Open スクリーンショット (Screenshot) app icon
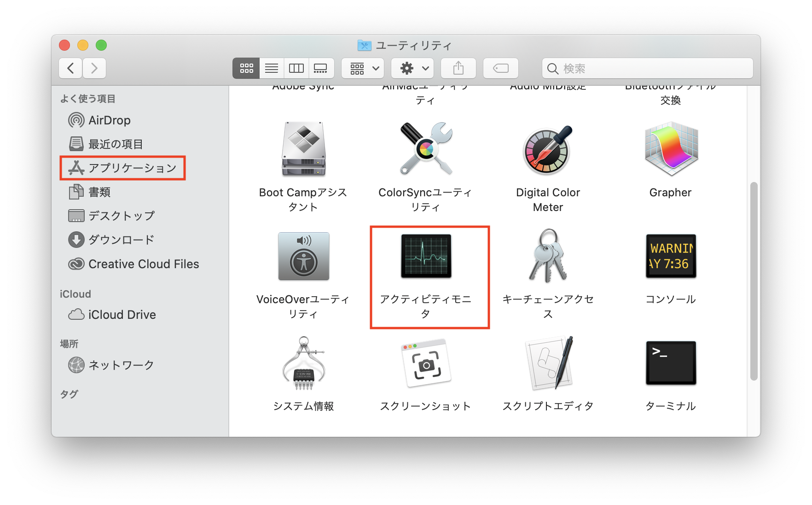Image resolution: width=812 pixels, height=505 pixels. [x=426, y=363]
